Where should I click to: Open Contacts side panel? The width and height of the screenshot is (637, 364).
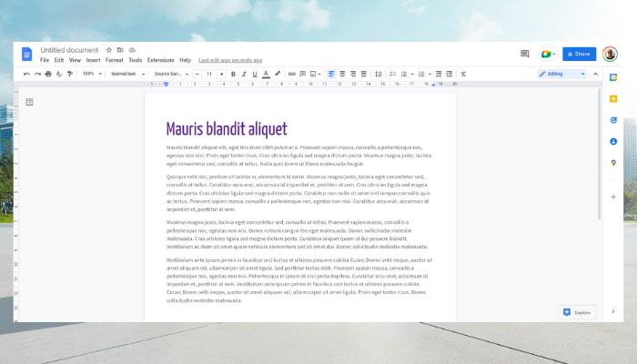[613, 141]
